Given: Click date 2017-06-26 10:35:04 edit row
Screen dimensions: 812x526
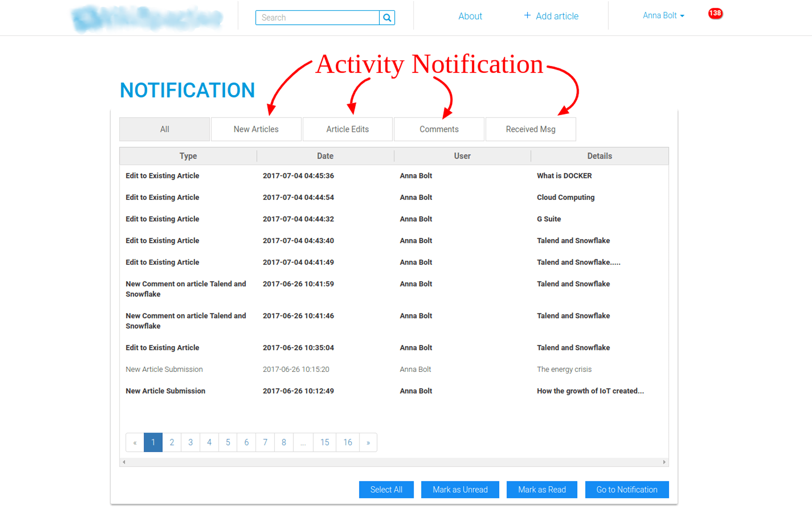Looking at the screenshot, I should click(x=298, y=348).
